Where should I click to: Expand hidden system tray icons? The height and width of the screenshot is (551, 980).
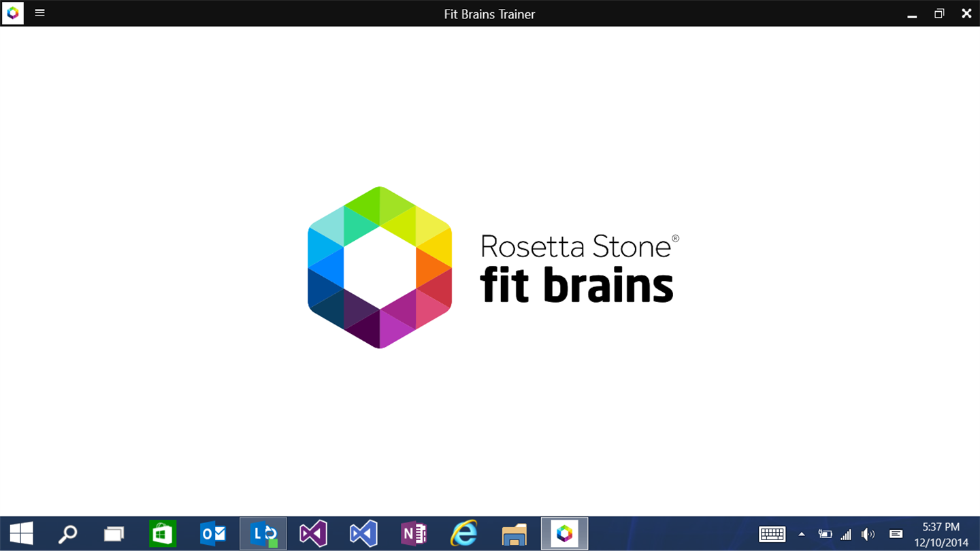click(x=802, y=534)
